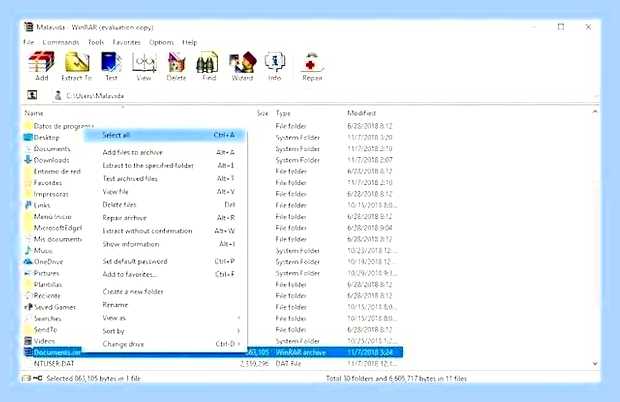620x402 pixels.
Task: Click the Desktop folder icon
Action: (x=28, y=138)
